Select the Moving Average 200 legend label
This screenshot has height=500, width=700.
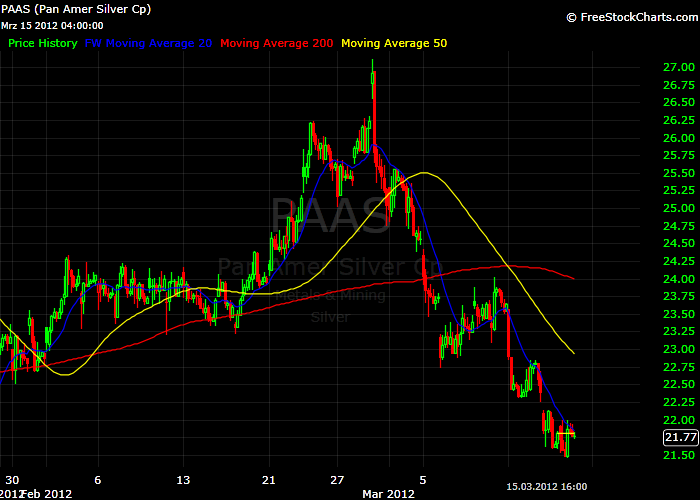277,43
